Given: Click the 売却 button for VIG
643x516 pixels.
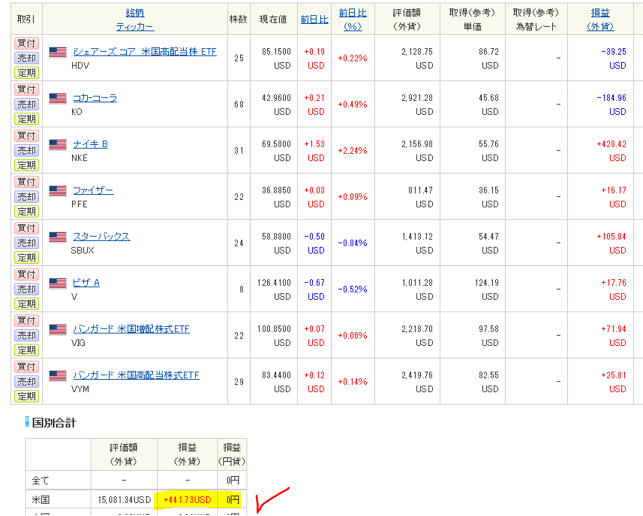Looking at the screenshot, I should point(27,336).
